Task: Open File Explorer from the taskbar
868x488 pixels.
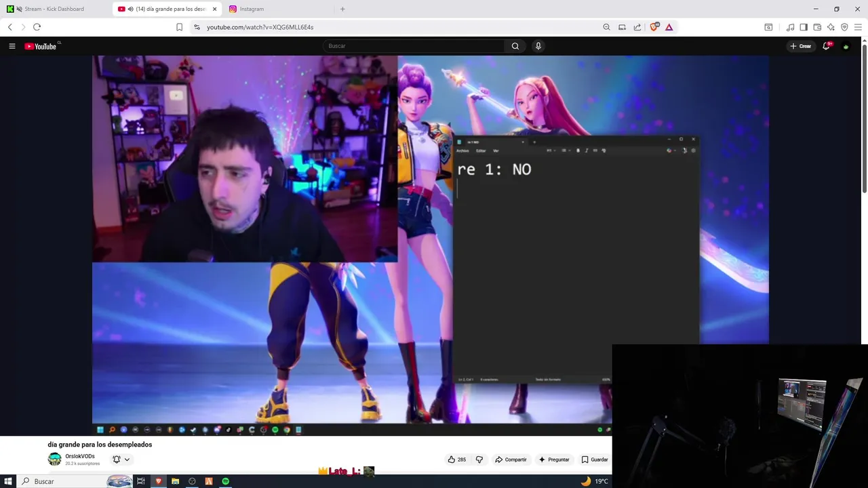Action: point(175,481)
